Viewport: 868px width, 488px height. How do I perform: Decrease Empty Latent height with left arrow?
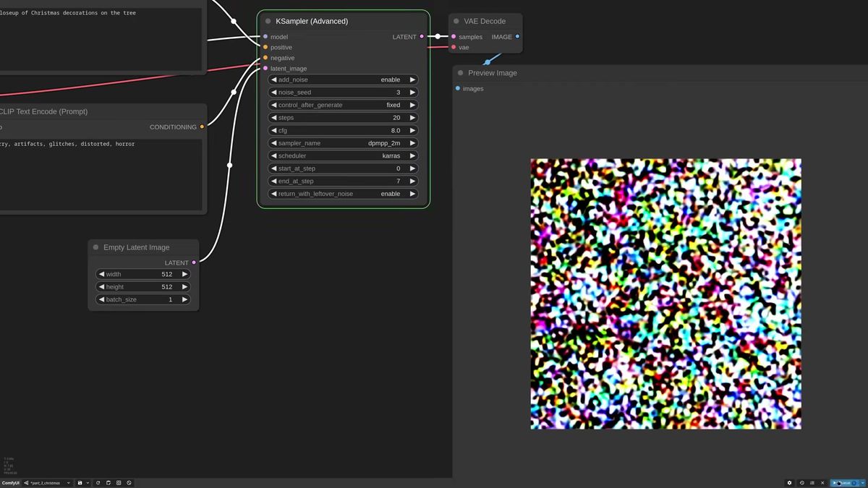pyautogui.click(x=101, y=287)
